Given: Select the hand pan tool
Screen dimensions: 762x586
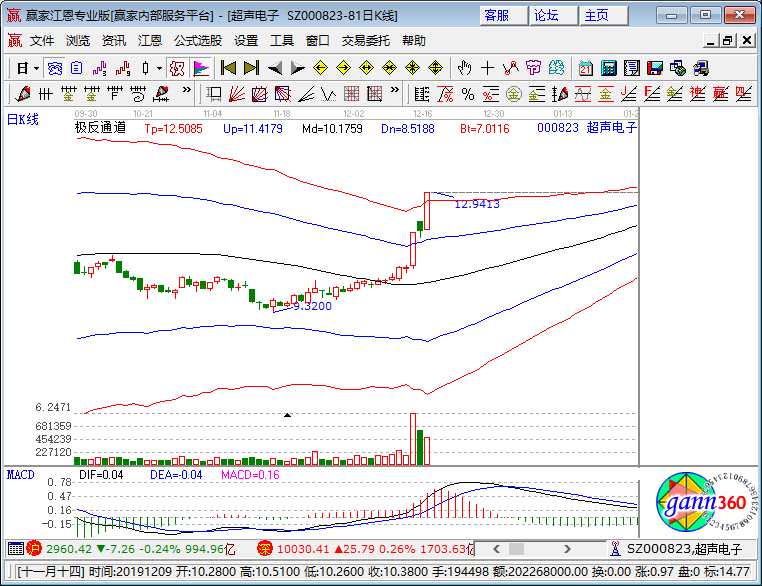Looking at the screenshot, I should click(465, 68).
